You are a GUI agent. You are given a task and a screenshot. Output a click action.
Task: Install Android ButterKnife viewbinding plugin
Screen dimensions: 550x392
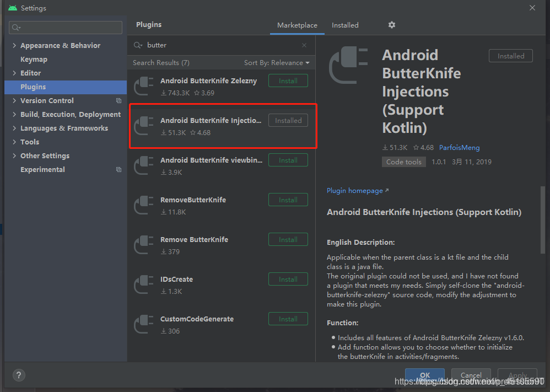(x=288, y=160)
